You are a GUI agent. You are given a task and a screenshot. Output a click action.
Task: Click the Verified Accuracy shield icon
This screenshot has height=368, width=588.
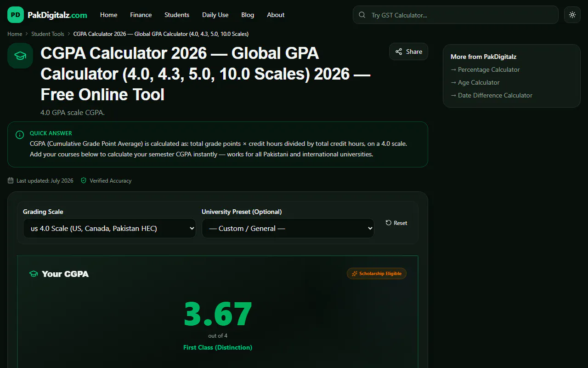tap(84, 181)
